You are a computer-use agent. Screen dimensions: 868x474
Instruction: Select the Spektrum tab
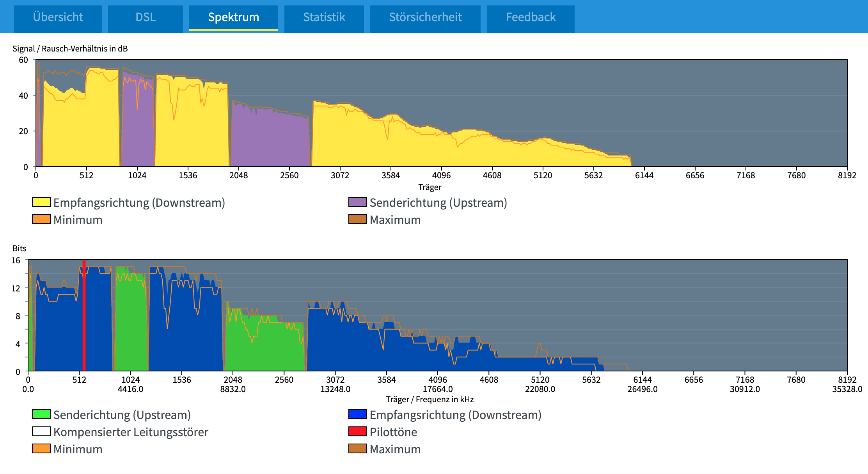point(233,17)
